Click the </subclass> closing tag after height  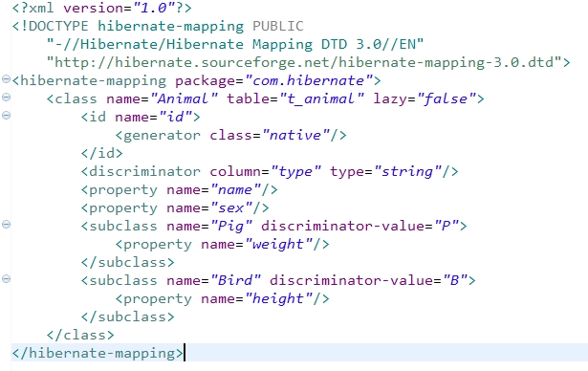click(x=128, y=317)
